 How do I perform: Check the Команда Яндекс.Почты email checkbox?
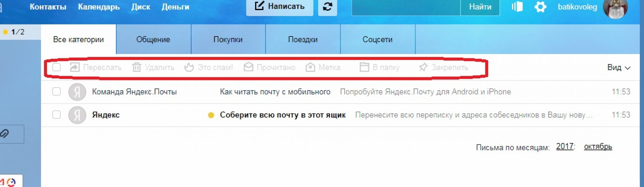click(x=56, y=91)
